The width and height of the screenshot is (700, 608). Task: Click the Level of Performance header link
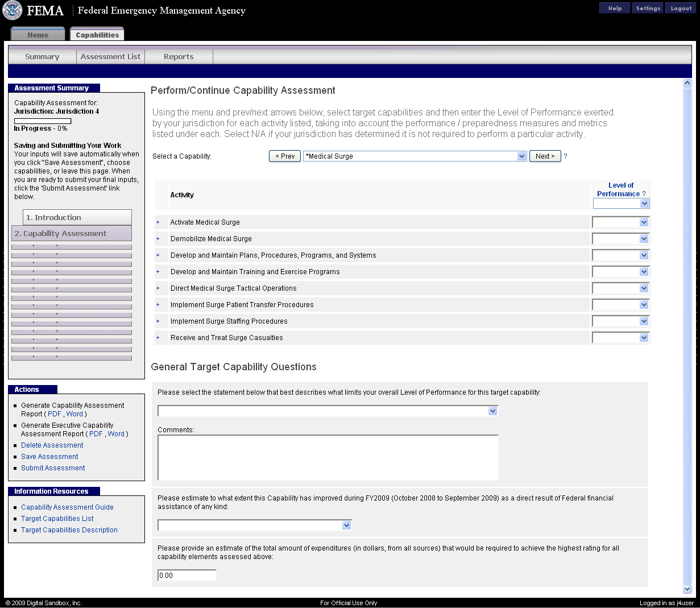(x=619, y=189)
